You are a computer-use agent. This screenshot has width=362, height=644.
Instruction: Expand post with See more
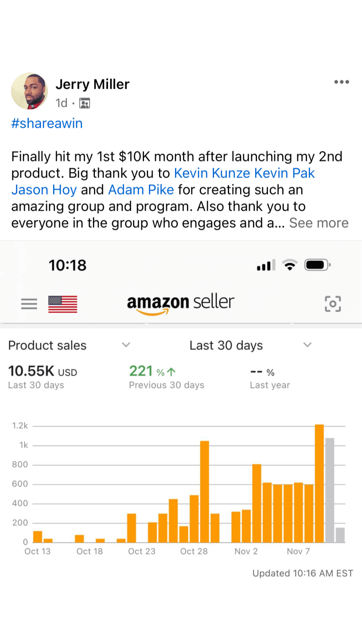coord(319,223)
